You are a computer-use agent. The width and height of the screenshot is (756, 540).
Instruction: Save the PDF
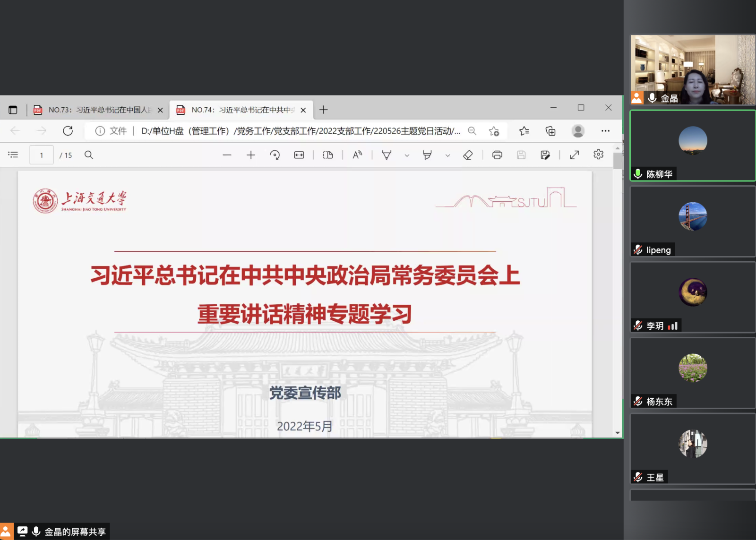521,155
